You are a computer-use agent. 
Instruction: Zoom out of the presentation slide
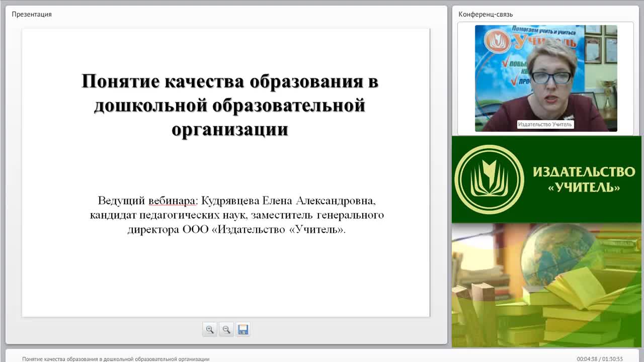click(226, 329)
